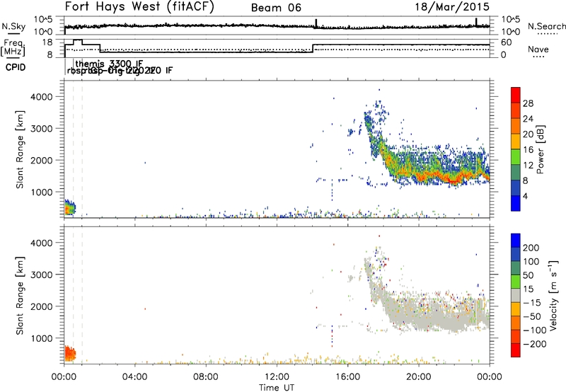Click the '28' value on power scale

coord(528,103)
